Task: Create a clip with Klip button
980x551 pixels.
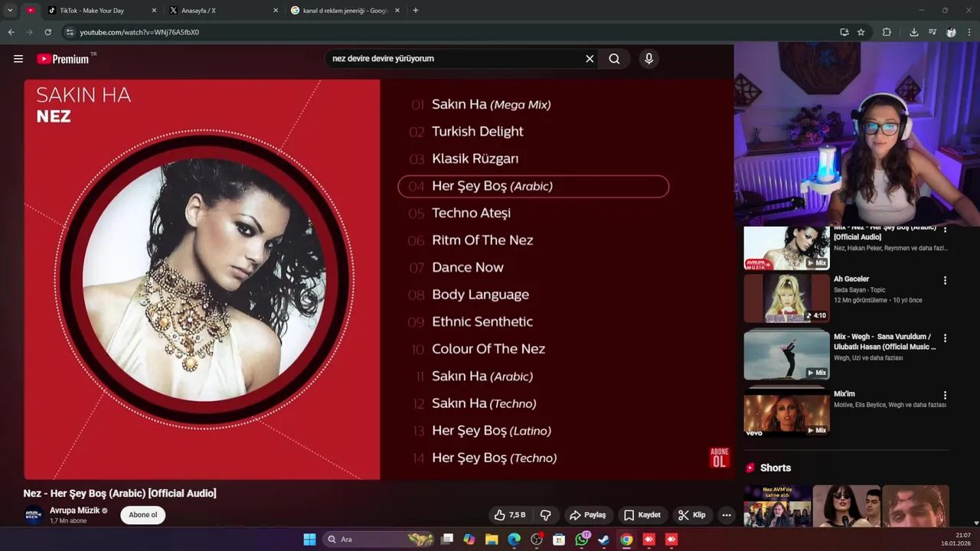Action: [x=691, y=515]
